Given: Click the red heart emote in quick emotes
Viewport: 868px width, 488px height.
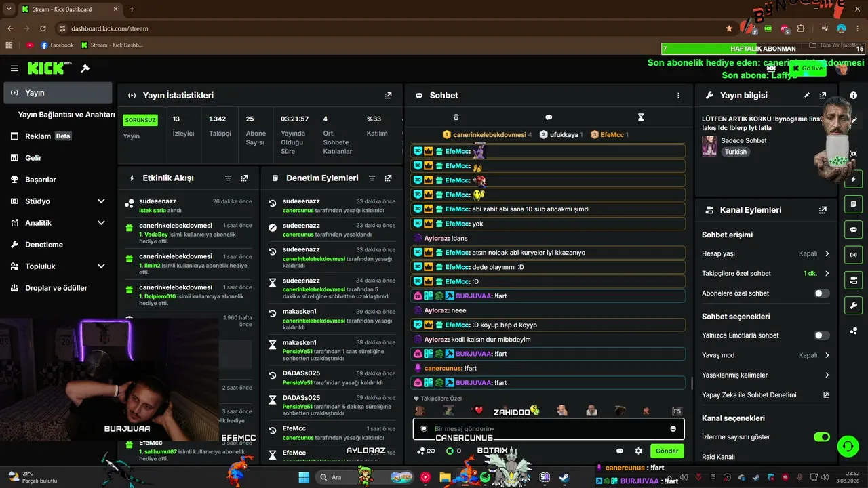Looking at the screenshot, I should pyautogui.click(x=478, y=411).
